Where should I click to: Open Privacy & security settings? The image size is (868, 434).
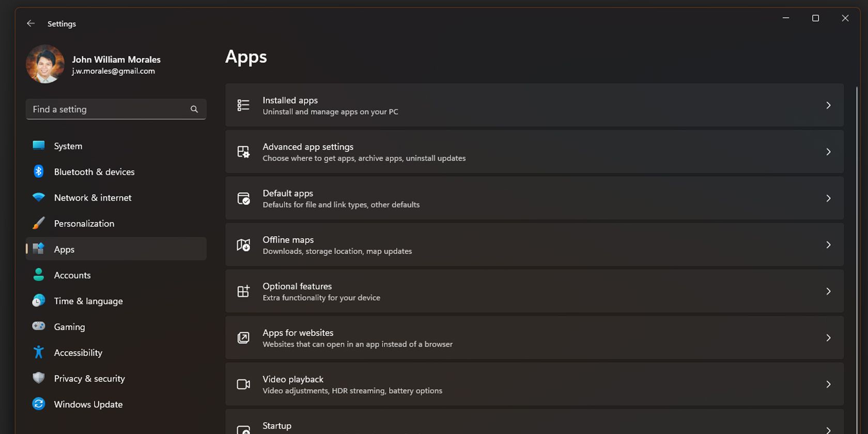pos(89,378)
